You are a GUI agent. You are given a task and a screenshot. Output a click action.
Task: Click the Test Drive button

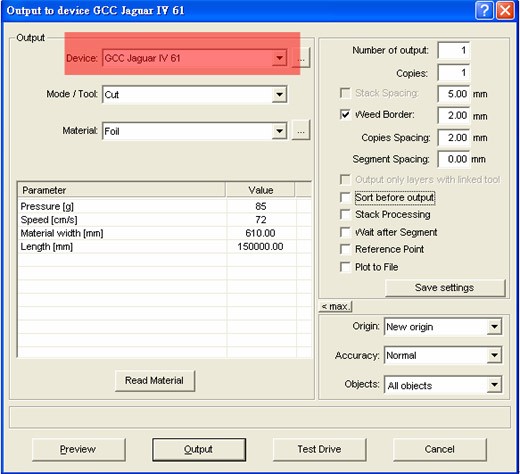[319, 449]
